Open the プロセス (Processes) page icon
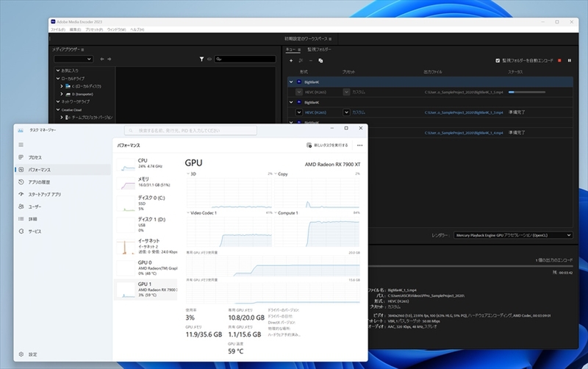 [x=21, y=157]
